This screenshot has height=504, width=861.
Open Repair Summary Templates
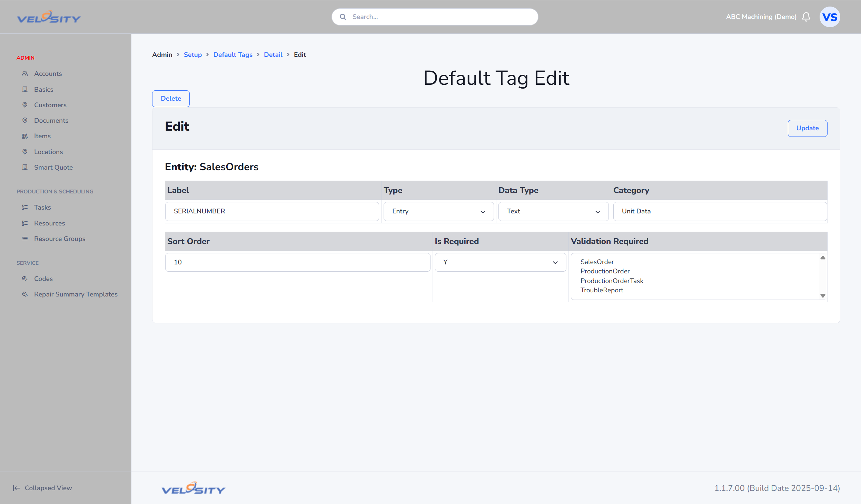tap(76, 294)
